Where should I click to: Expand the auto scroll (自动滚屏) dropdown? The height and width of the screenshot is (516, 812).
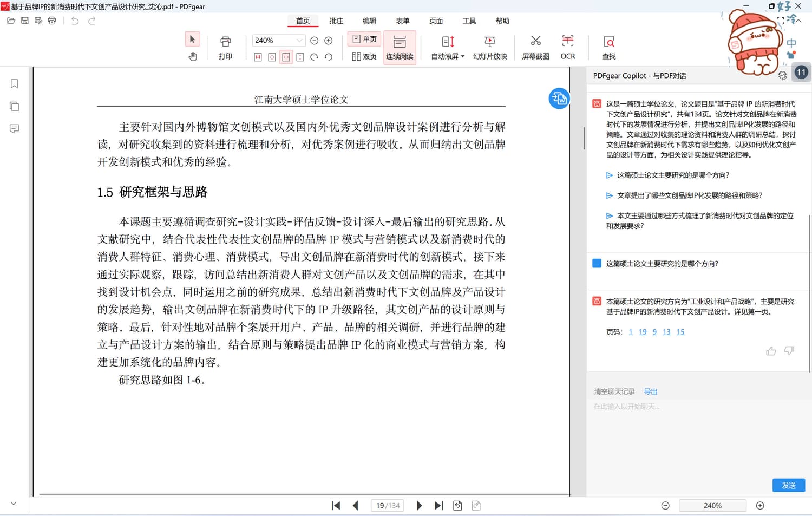(462, 56)
